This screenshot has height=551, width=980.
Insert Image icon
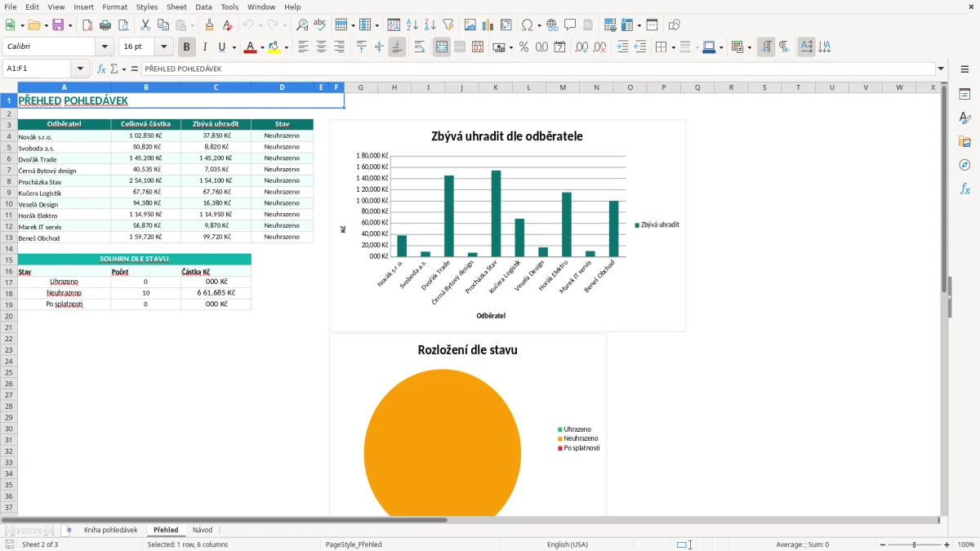click(470, 25)
